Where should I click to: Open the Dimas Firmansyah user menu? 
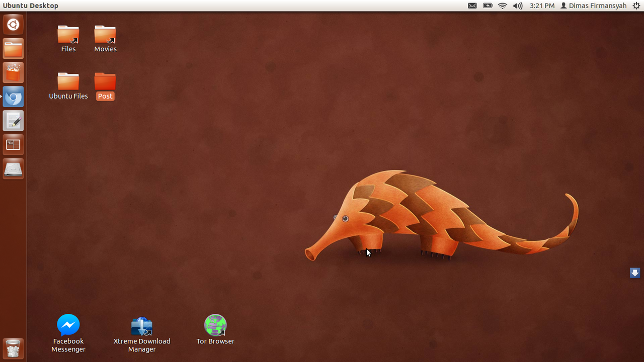coord(594,6)
